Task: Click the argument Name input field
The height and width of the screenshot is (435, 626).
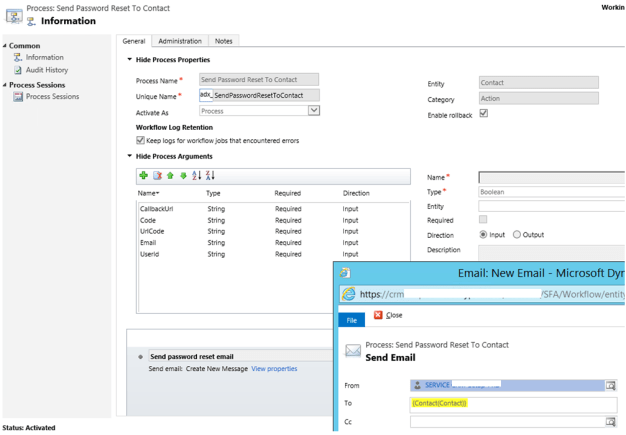Action: pyautogui.click(x=551, y=177)
